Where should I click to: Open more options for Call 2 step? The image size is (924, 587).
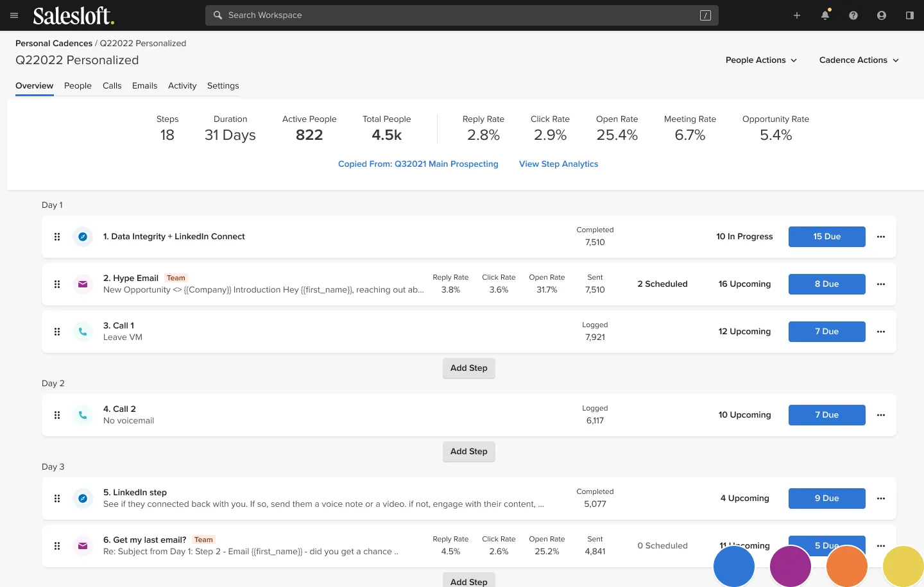881,415
